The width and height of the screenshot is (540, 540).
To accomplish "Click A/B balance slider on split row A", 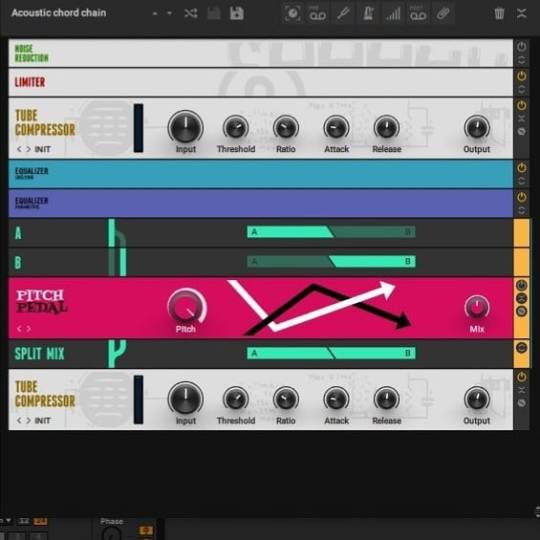I will point(331,232).
